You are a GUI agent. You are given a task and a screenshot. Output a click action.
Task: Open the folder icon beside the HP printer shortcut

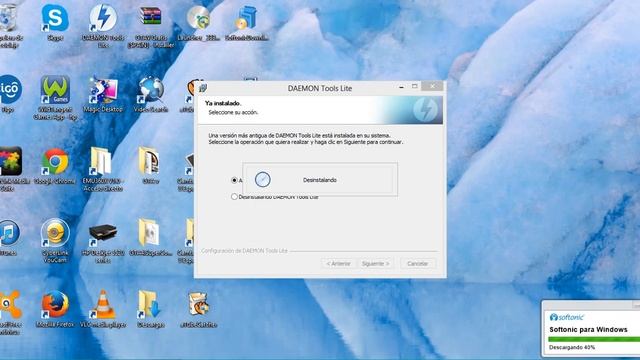(149, 233)
